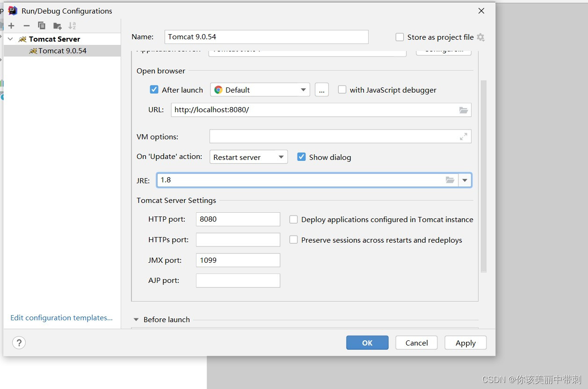Uncheck the After launch checkbox

pyautogui.click(x=154, y=89)
